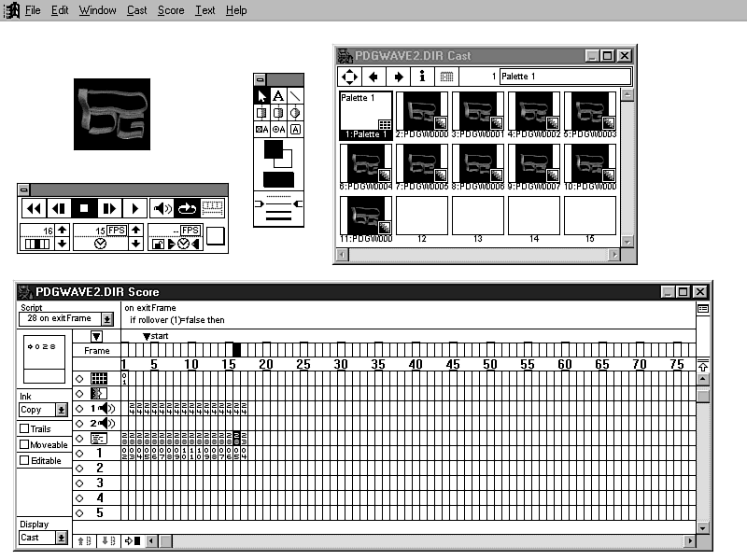
Task: Open the Cast menu
Action: tap(136, 10)
